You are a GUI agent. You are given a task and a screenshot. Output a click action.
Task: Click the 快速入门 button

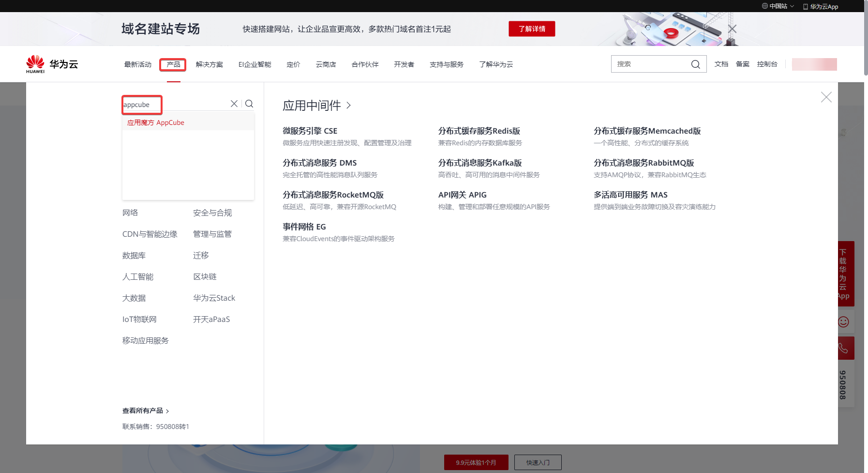[538, 462]
